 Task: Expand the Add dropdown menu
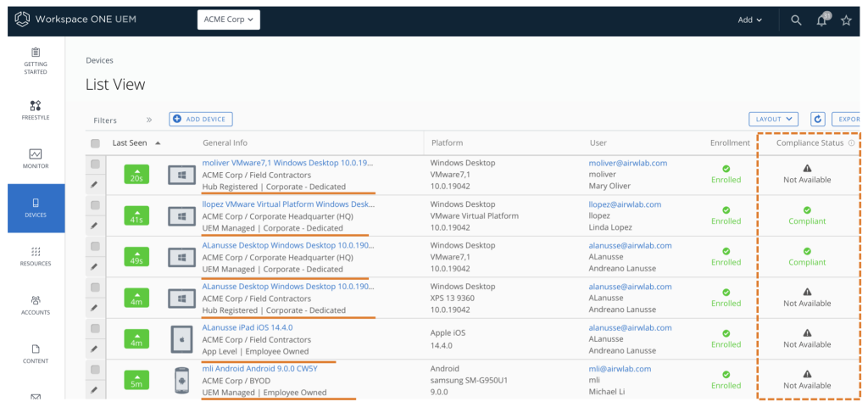(749, 20)
